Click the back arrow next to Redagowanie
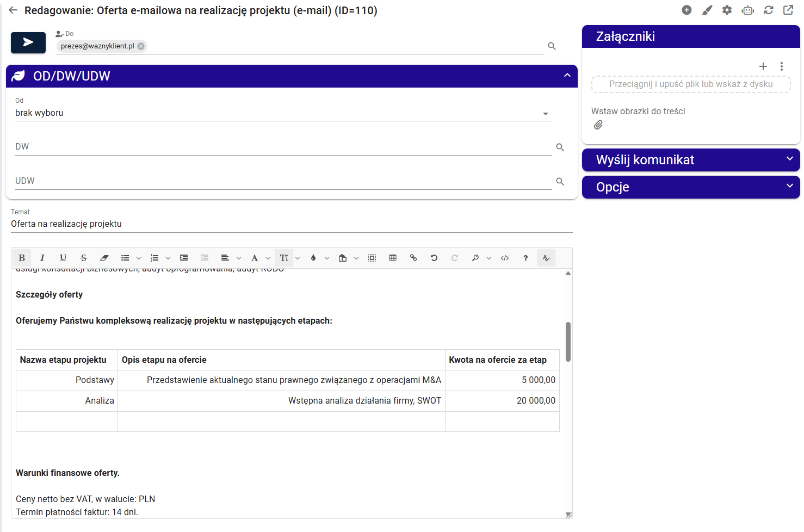 (13, 10)
